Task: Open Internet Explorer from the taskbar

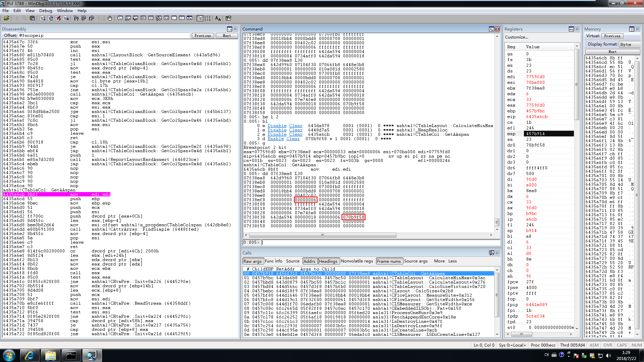Action: (30, 355)
